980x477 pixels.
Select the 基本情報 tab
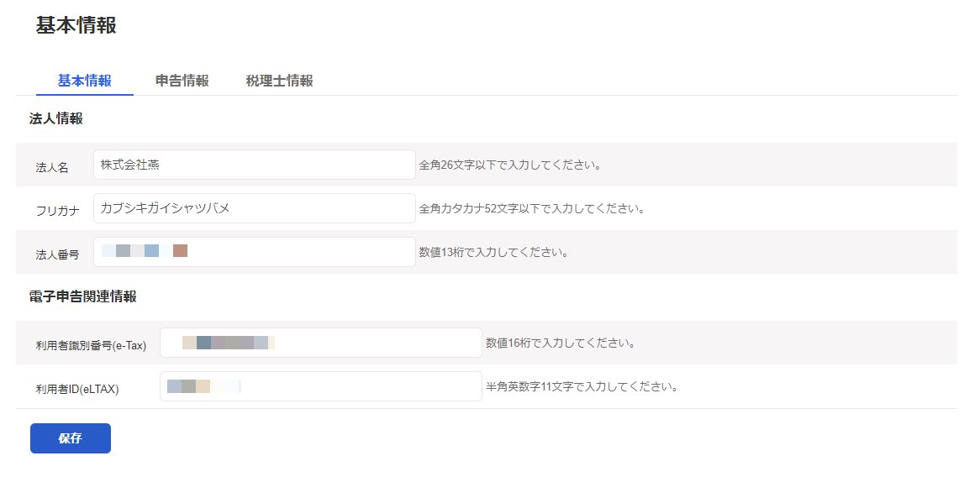point(84,81)
